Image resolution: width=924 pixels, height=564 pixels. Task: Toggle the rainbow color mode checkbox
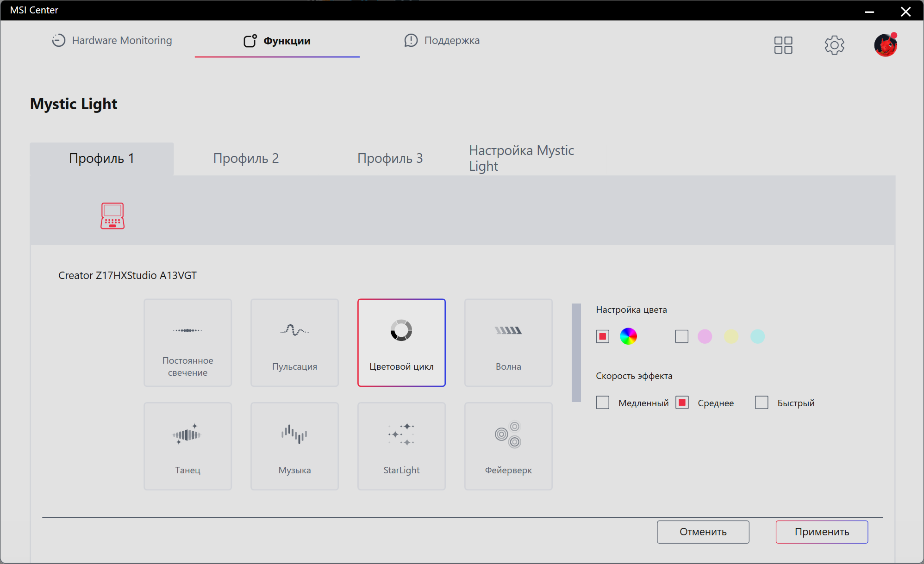click(x=602, y=336)
